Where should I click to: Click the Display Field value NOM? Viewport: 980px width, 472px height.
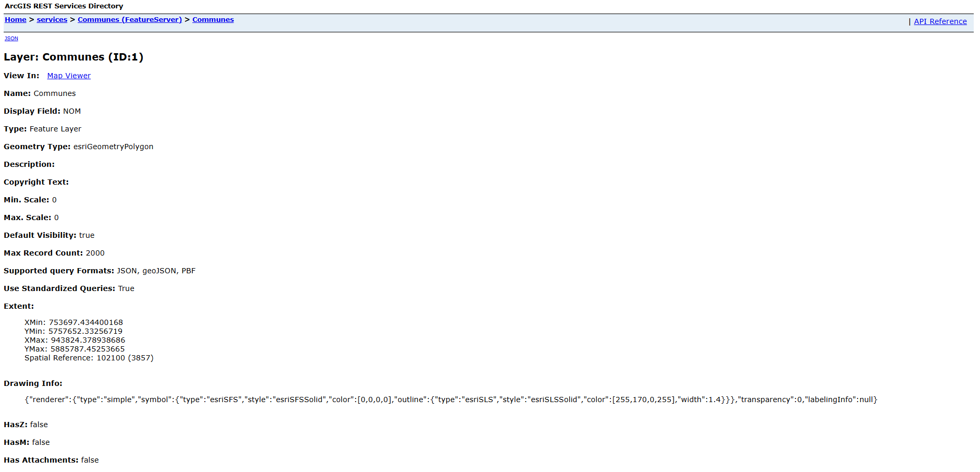(x=72, y=111)
